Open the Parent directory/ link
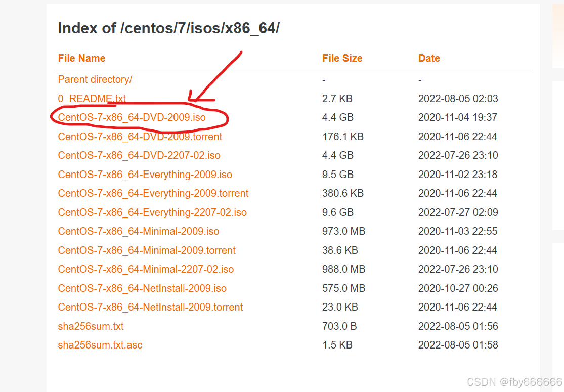Screen dimensions: 564x392 [95, 79]
